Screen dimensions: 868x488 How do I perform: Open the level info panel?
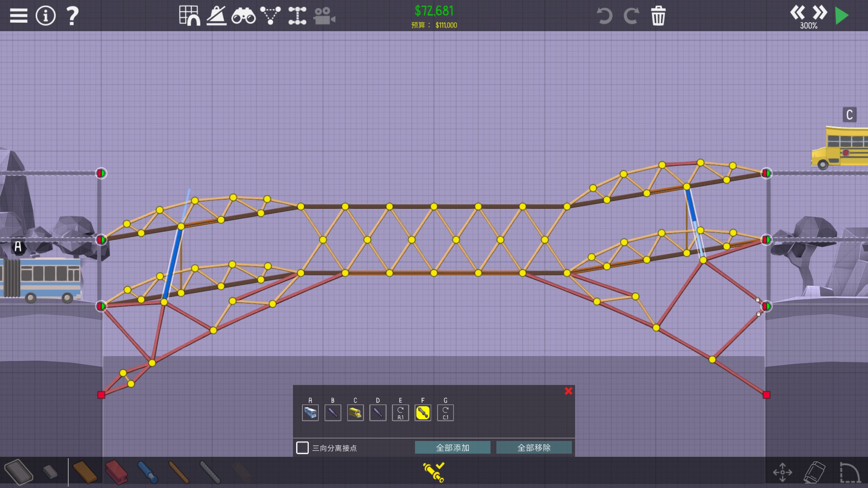[x=46, y=16]
